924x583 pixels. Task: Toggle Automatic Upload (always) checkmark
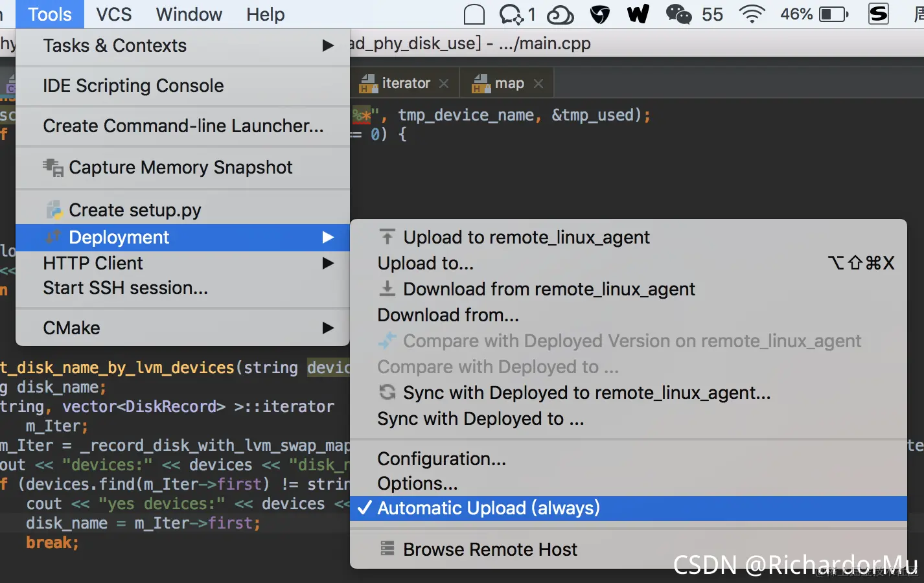pyautogui.click(x=365, y=508)
